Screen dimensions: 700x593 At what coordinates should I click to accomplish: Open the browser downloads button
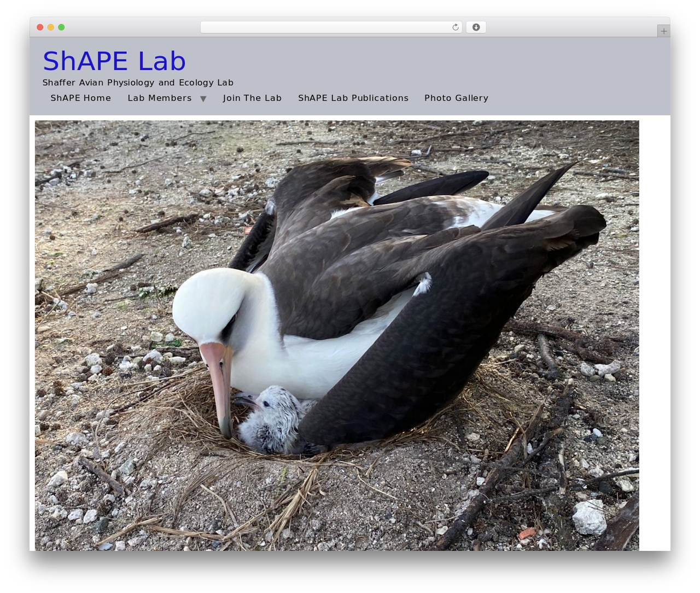(476, 27)
